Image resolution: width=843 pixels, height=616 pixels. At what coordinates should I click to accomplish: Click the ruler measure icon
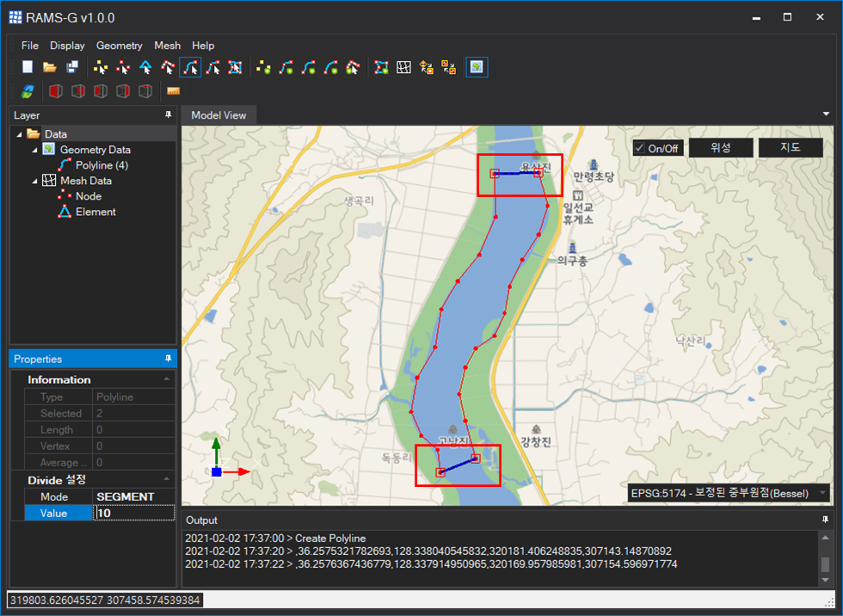(x=173, y=91)
